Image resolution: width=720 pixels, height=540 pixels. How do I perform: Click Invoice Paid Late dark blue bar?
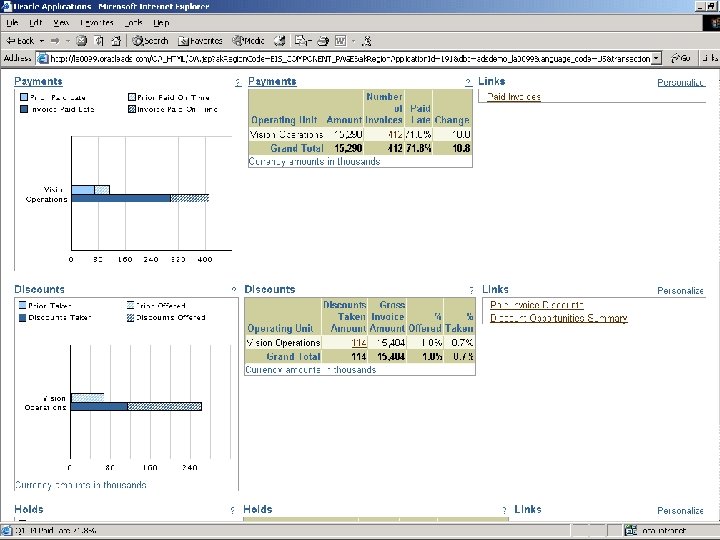pos(121,198)
